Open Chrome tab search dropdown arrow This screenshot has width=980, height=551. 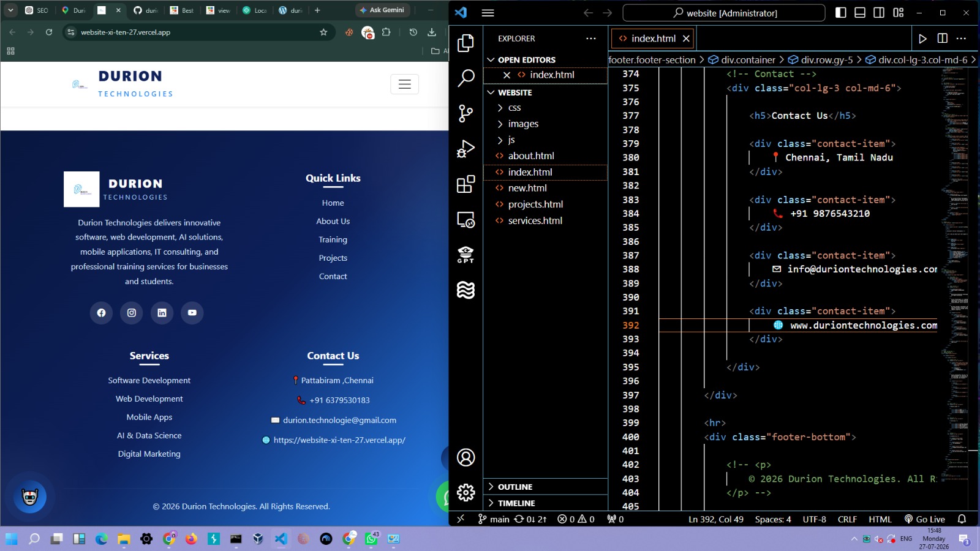pos(10,10)
